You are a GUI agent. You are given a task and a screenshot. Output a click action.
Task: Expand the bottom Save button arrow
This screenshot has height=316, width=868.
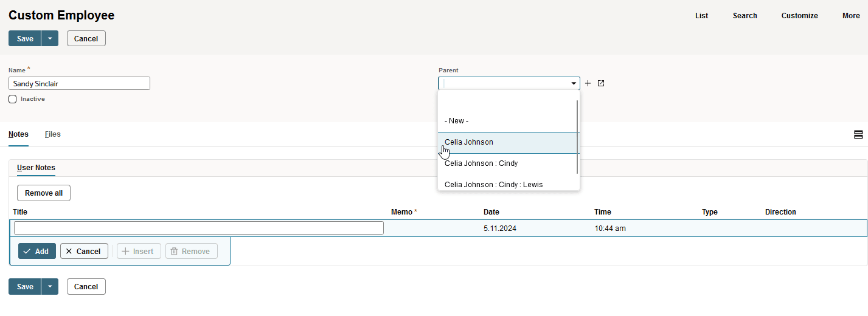(x=50, y=286)
